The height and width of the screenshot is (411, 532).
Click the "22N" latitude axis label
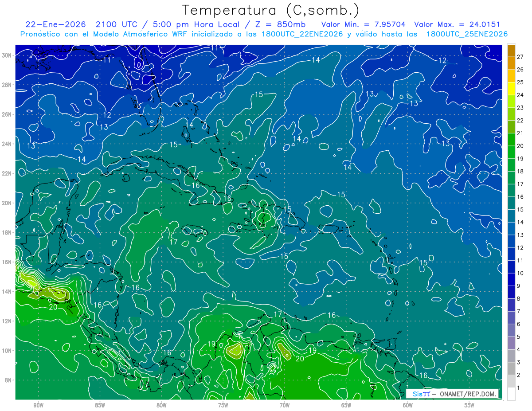[x=7, y=173]
